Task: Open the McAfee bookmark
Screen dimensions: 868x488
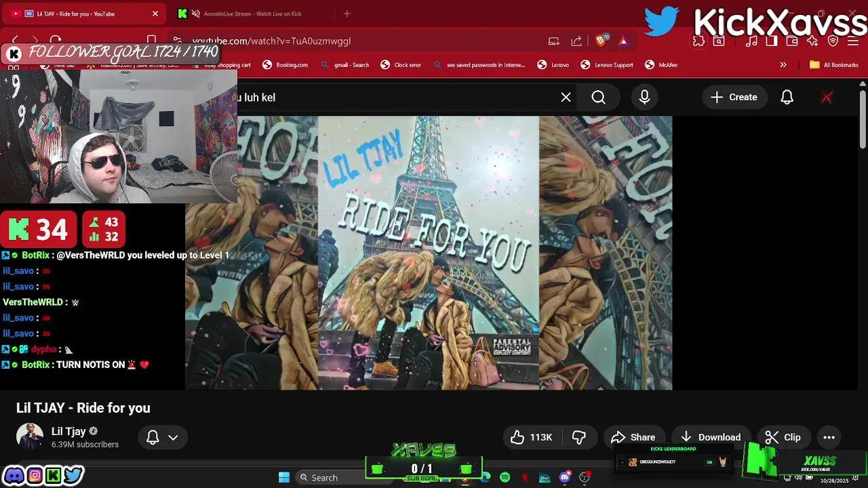Action: 661,65
